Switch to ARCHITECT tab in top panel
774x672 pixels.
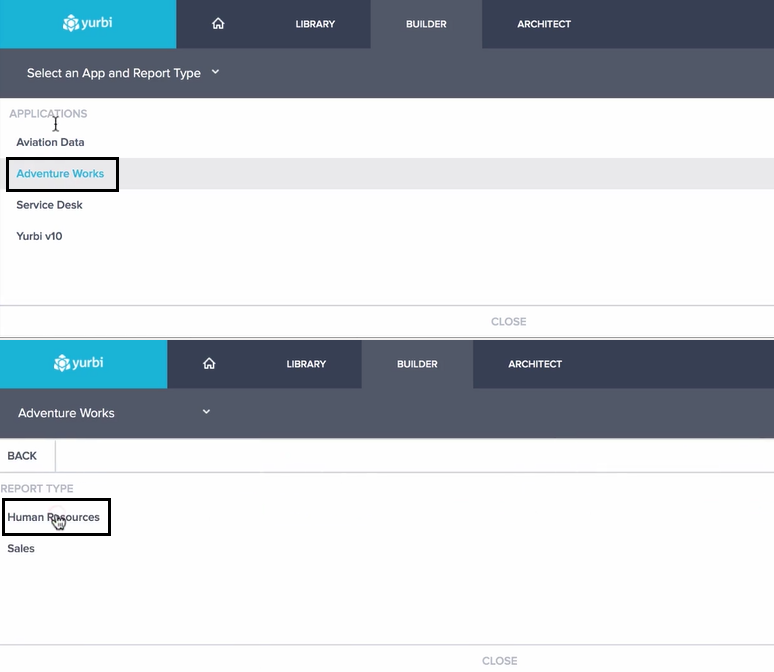(544, 24)
